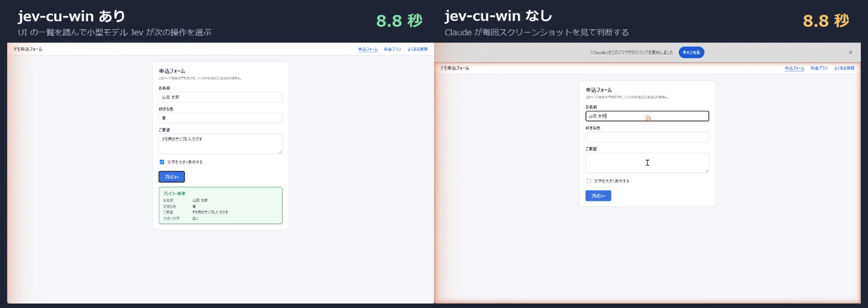This screenshot has width=868, height=308.
Task: Click the プレビュー button in right panel
Action: (x=598, y=196)
